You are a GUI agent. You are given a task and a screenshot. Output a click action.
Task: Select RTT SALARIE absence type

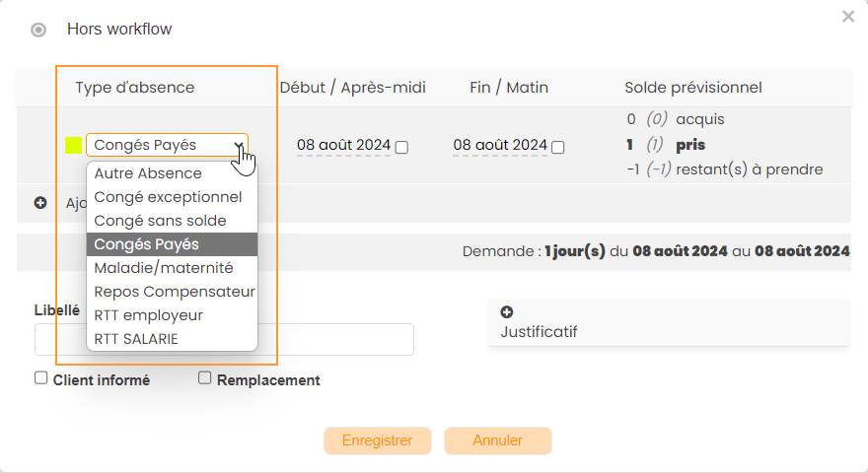[x=136, y=339]
